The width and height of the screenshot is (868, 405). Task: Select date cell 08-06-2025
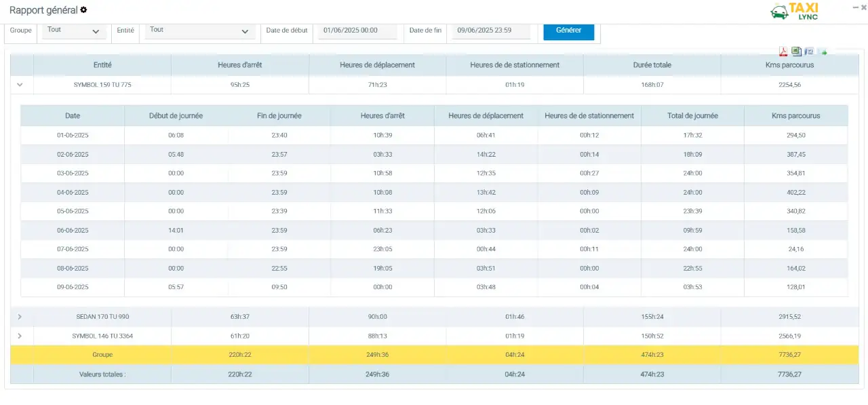click(73, 269)
